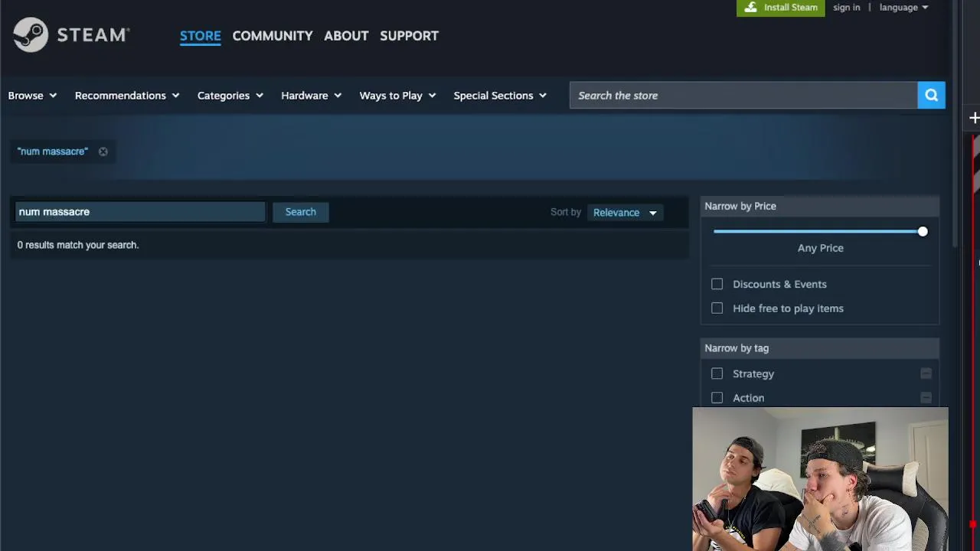The height and width of the screenshot is (551, 980).
Task: Open the SUPPORT tab
Action: [409, 36]
